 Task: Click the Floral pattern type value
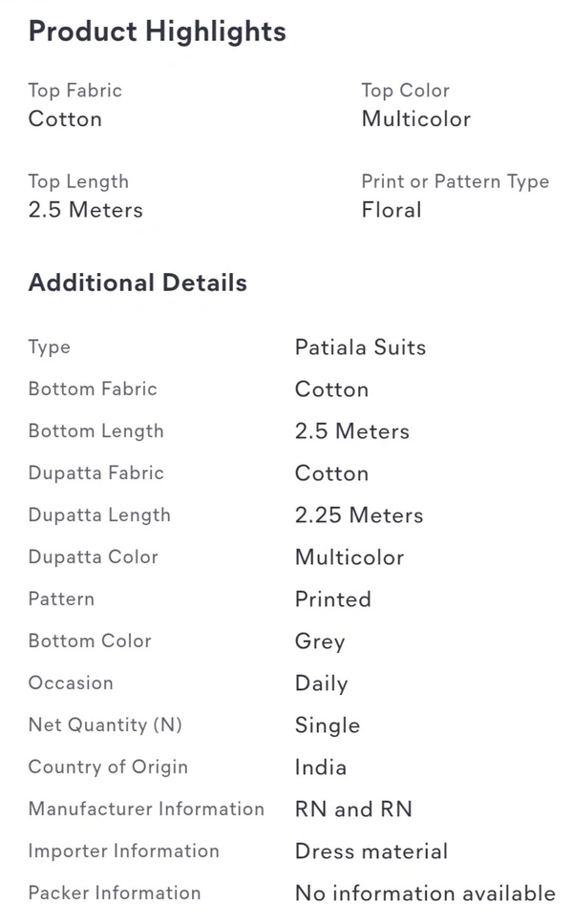pos(392,210)
